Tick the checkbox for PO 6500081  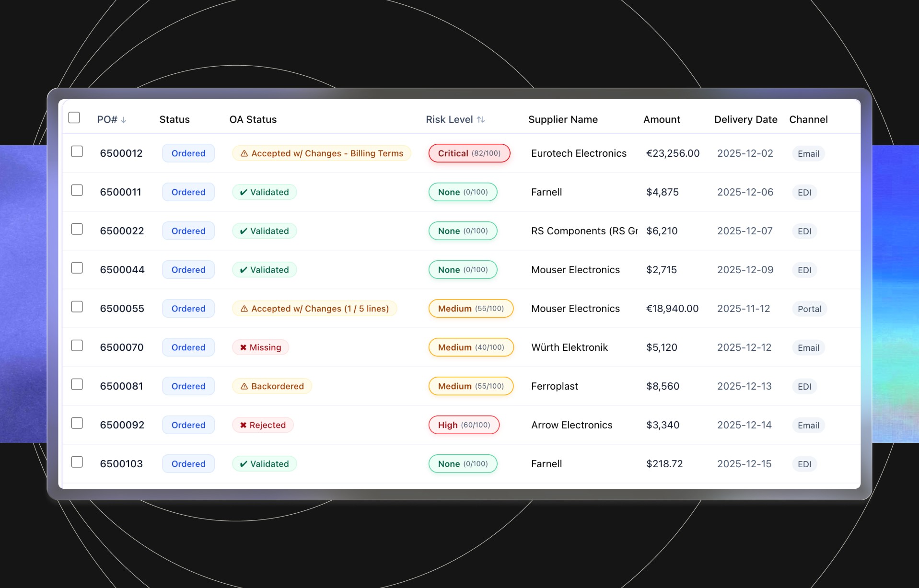click(77, 385)
